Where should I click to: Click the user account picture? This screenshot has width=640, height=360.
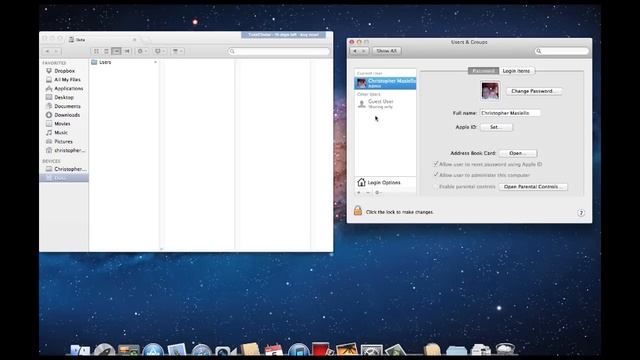490,91
